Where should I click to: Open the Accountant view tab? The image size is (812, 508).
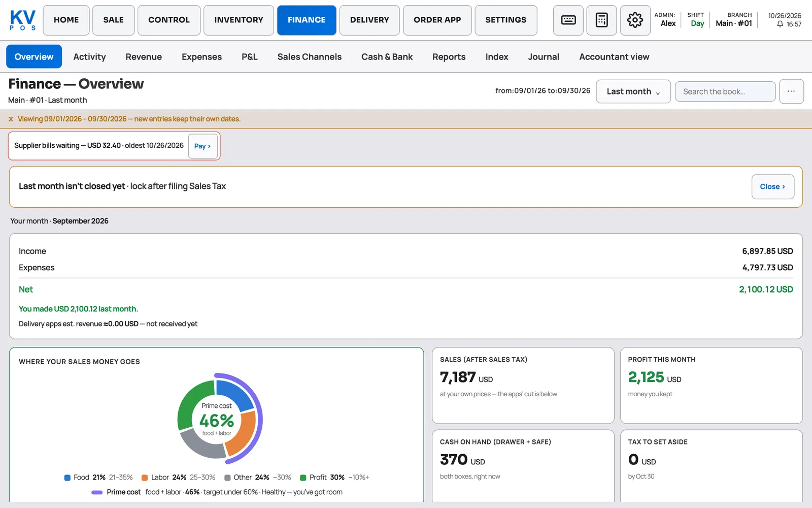click(x=614, y=56)
